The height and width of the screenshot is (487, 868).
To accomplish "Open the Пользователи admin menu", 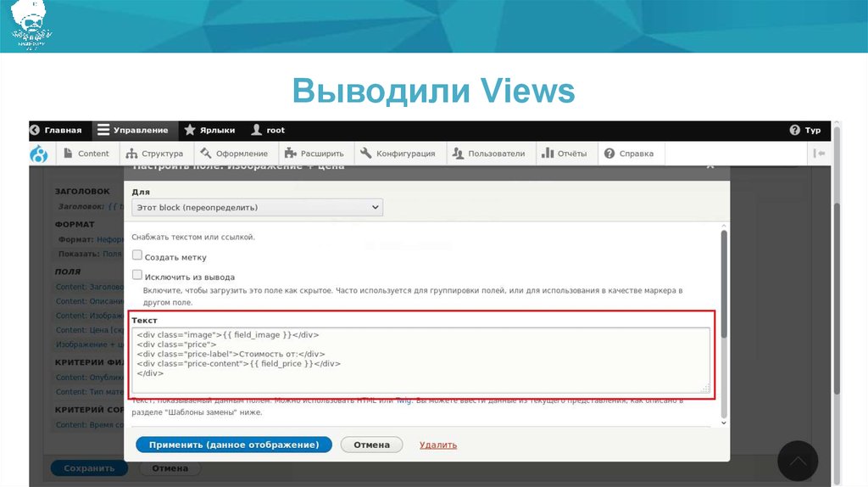I will 489,154.
